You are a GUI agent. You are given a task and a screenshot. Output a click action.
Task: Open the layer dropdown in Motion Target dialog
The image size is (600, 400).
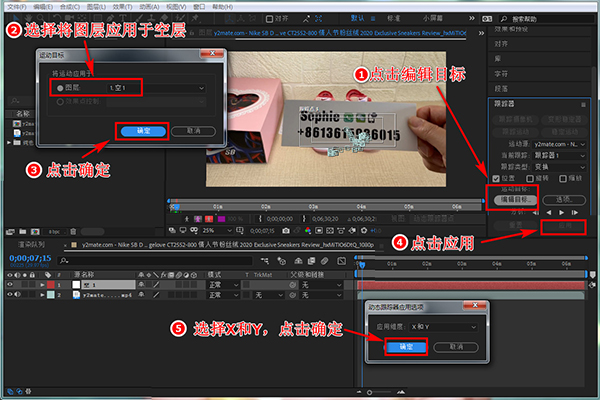[x=156, y=88]
